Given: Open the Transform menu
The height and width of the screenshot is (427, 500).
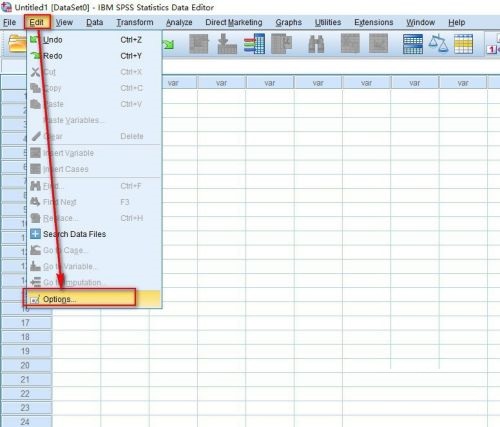Looking at the screenshot, I should click(135, 22).
